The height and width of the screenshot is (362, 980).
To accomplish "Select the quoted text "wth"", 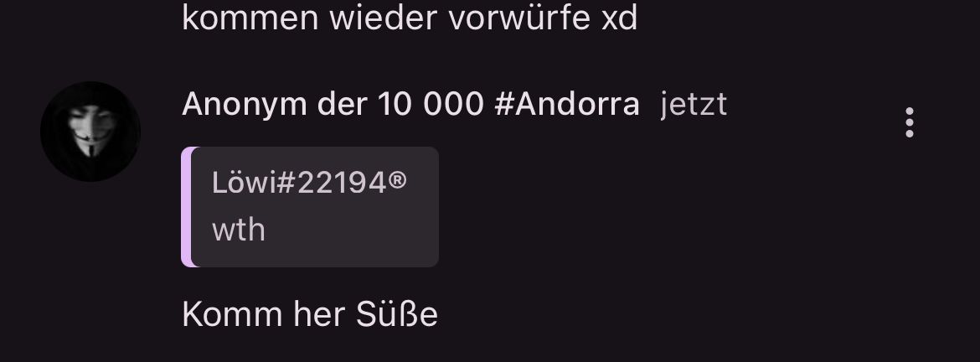I will 239,230.
